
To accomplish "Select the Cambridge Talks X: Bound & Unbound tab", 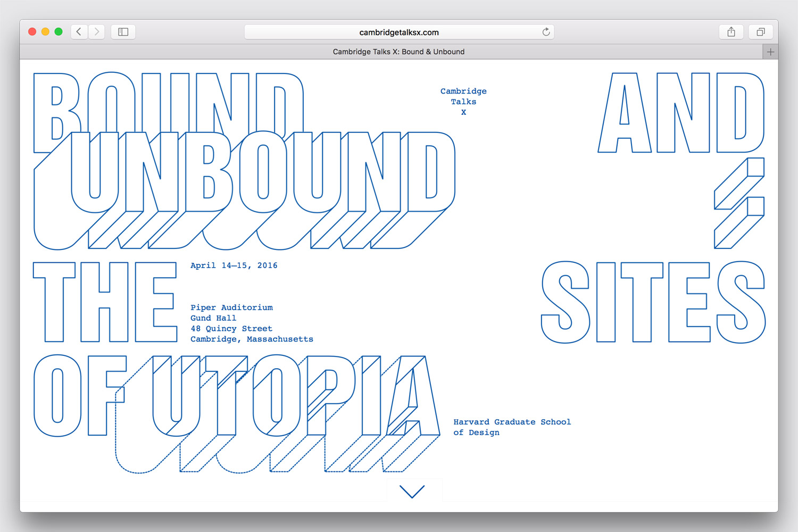I will pyautogui.click(x=398, y=52).
